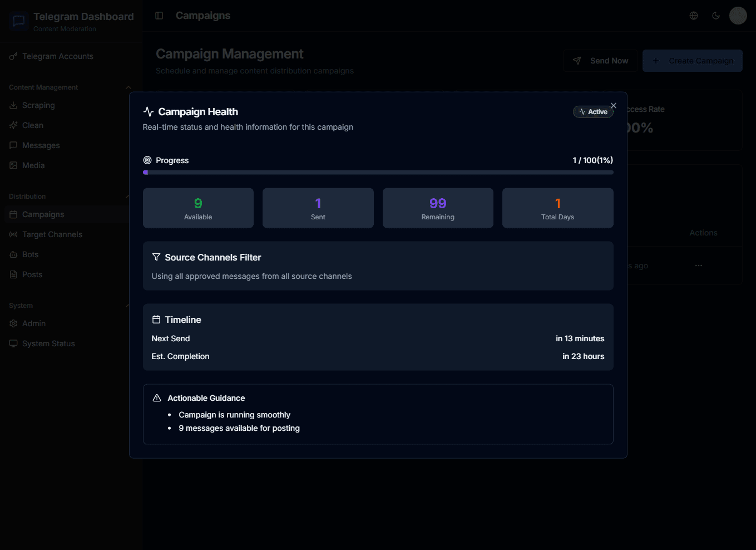Click the Clean sparkles icon
This screenshot has height=550, width=756.
[13, 125]
